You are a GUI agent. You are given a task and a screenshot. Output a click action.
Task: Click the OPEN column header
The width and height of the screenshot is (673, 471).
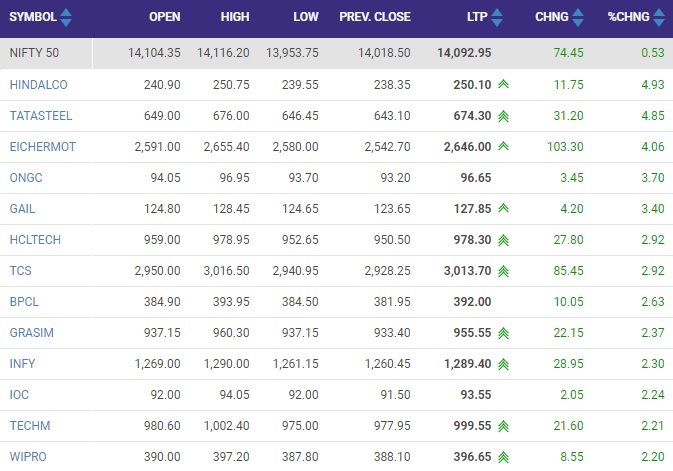pos(165,17)
